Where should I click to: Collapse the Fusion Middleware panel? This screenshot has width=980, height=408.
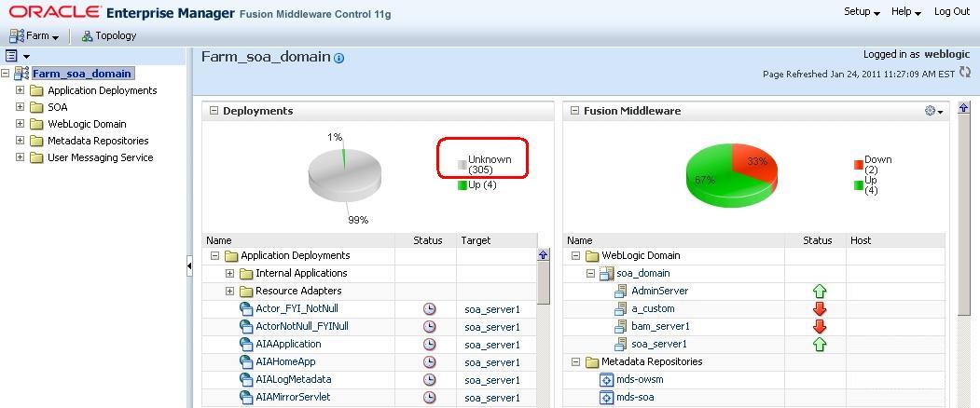click(574, 111)
